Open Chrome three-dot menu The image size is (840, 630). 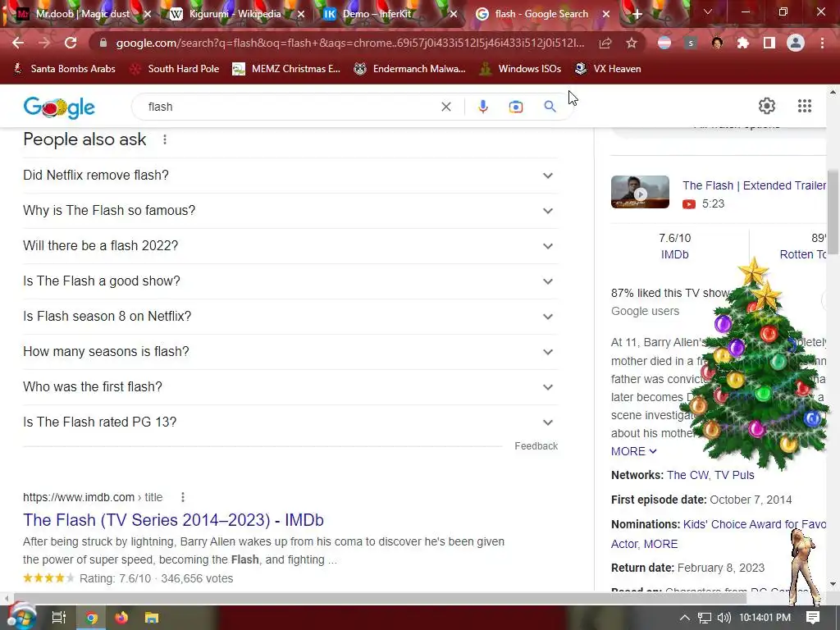822,43
